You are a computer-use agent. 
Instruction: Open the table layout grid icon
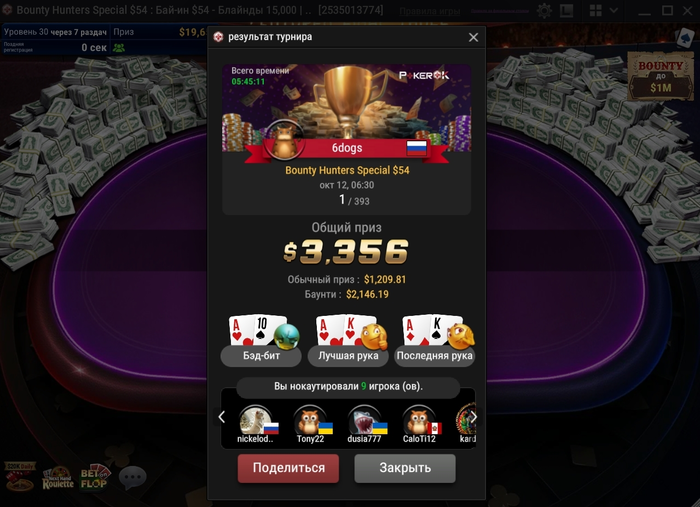click(x=596, y=11)
